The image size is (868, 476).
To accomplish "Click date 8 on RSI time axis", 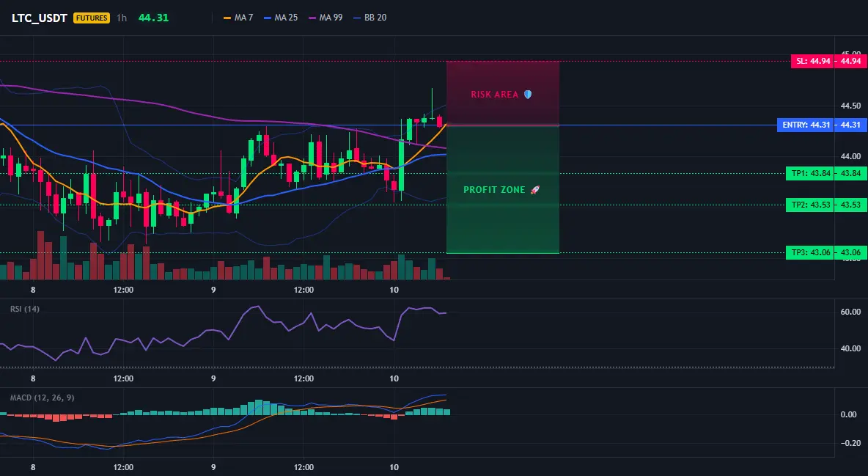I will pyautogui.click(x=33, y=378).
